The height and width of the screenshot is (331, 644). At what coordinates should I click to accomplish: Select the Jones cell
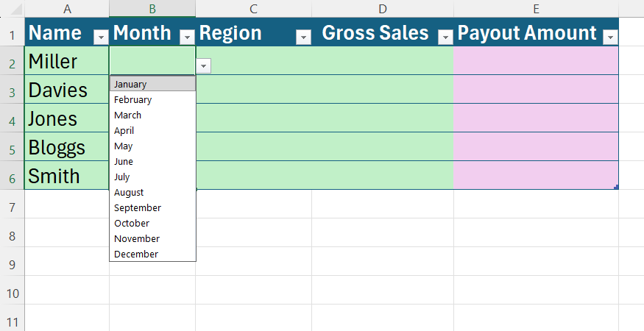pos(67,118)
